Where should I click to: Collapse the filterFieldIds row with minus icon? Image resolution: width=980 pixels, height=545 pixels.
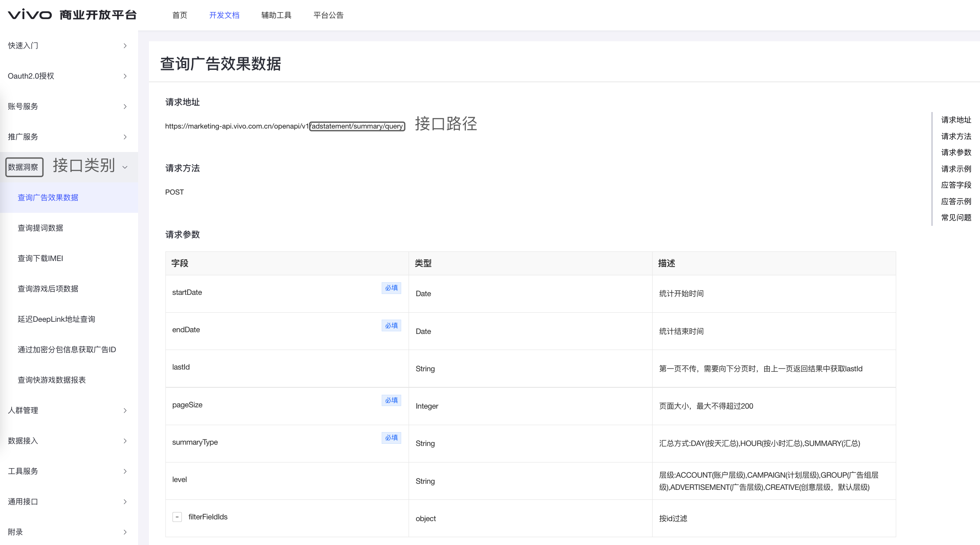(177, 517)
